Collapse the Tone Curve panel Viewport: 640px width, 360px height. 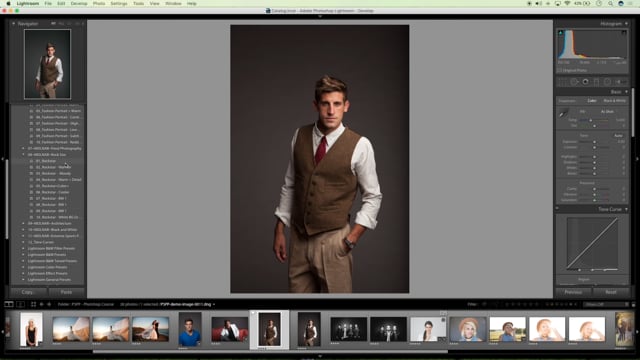(x=626, y=209)
